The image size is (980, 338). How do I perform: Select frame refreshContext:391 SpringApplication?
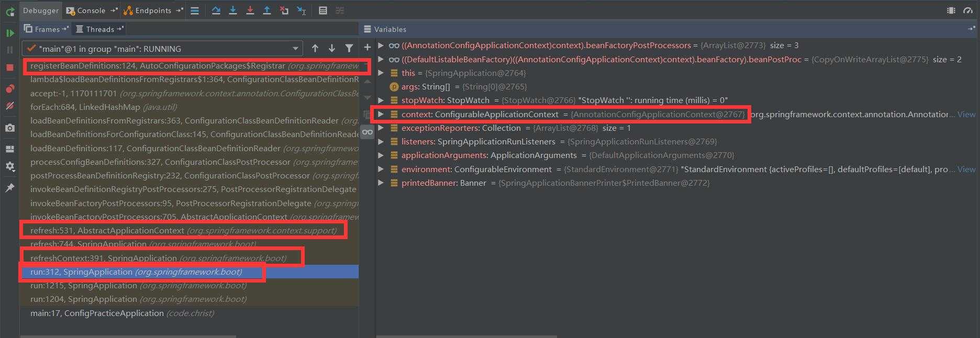(x=189, y=258)
